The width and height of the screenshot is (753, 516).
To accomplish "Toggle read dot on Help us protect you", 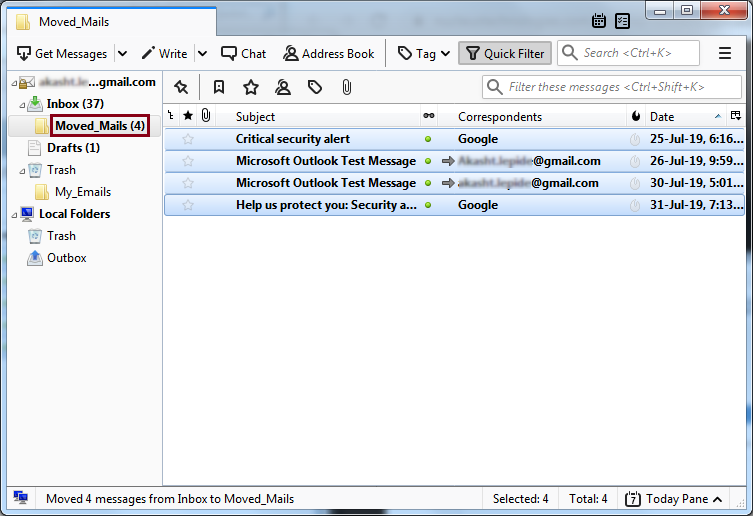I will click(x=428, y=205).
